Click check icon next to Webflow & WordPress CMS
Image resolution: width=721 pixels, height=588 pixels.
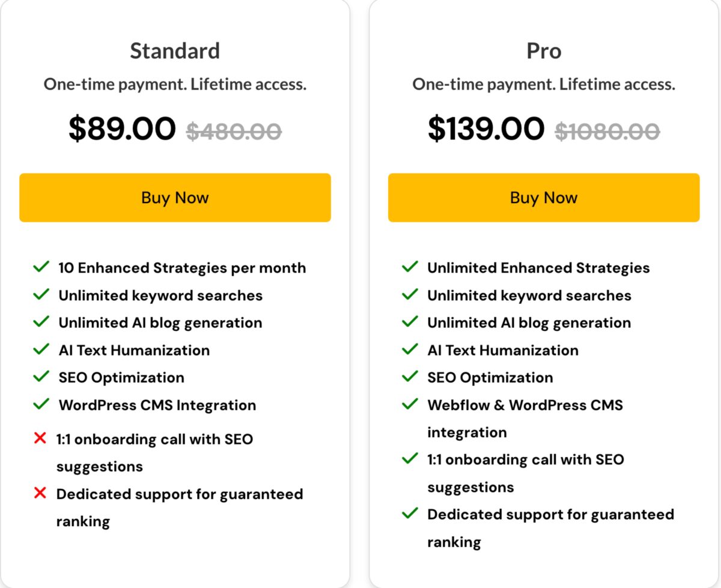pyautogui.click(x=410, y=404)
